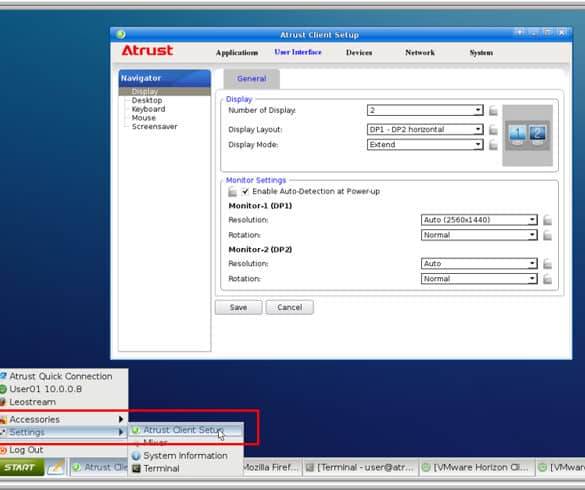Switch to Atrust Client taskbar item
Image resolution: width=585 pixels, height=490 pixels.
coord(99,467)
